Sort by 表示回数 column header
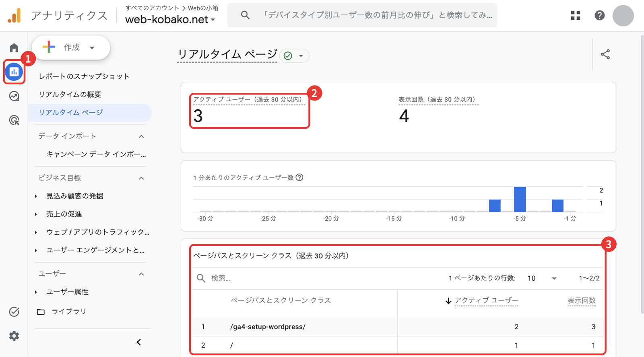This screenshot has width=644, height=357. (582, 301)
